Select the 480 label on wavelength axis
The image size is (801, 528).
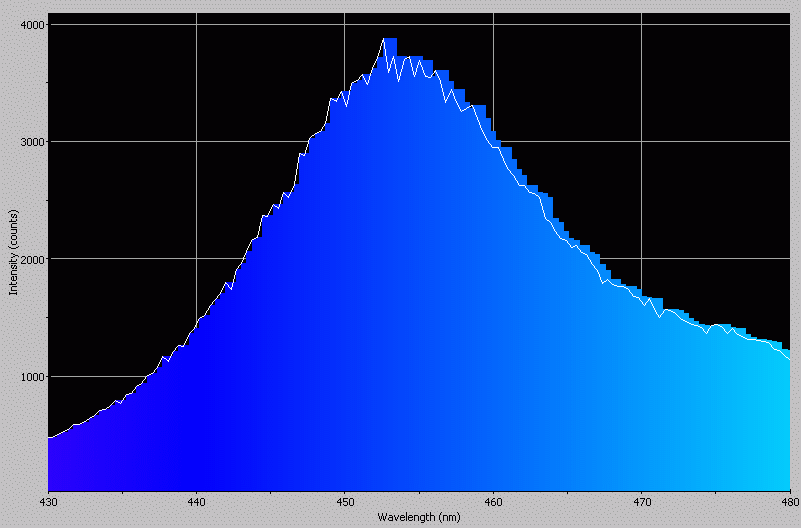click(787, 503)
